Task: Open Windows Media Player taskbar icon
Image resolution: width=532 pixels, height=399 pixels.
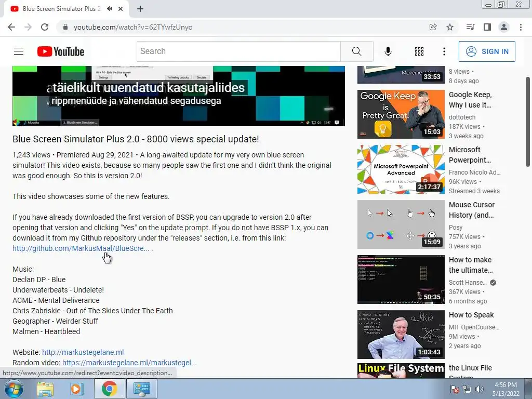Action: pyautogui.click(x=77, y=389)
